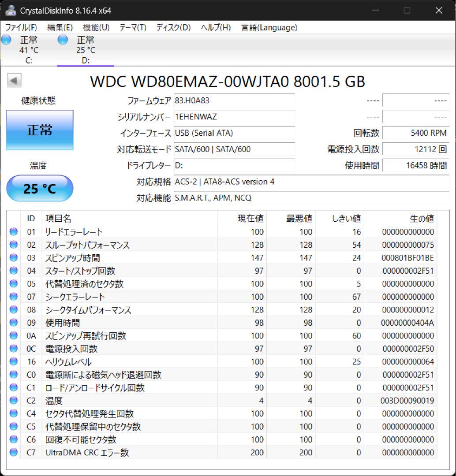Screen dimensions: 456x476
Task: Click status orb for 0A スピンアップ再試行回数
Action: pyautogui.click(x=14, y=335)
